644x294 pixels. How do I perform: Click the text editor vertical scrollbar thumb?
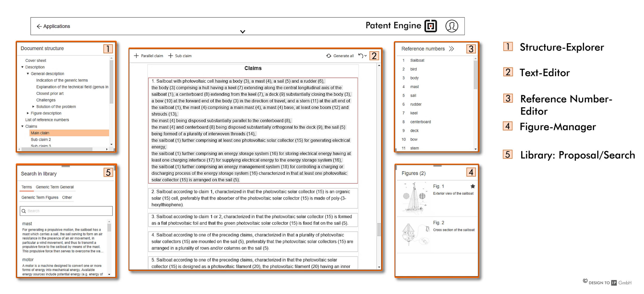pyautogui.click(x=379, y=230)
